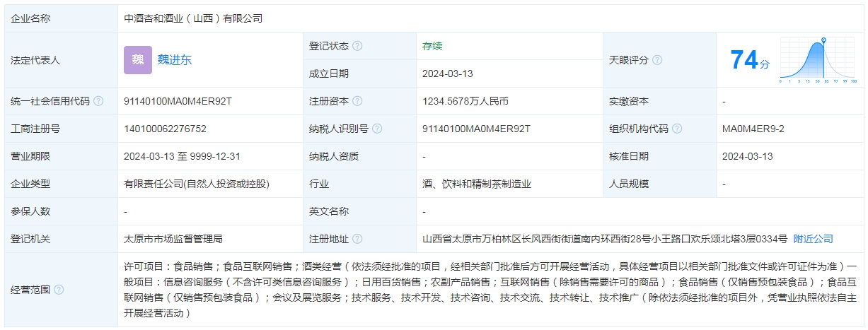Click the question mark beside 组织机构代码

click(677, 129)
